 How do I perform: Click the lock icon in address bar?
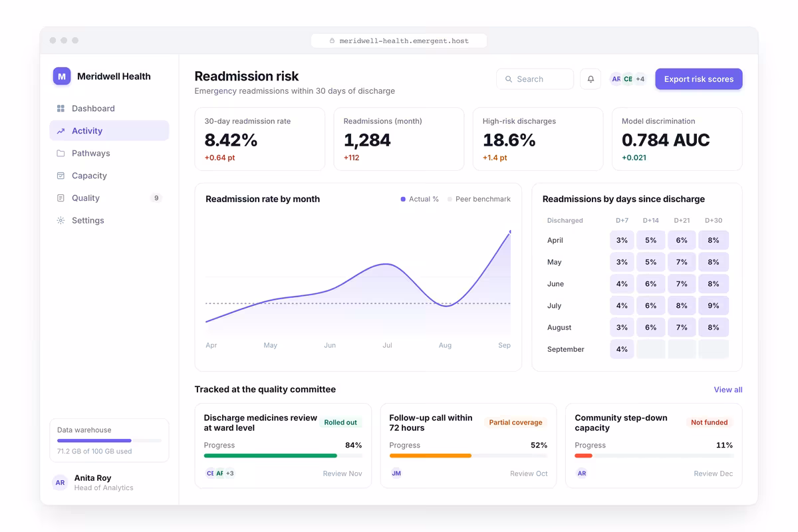click(x=332, y=41)
